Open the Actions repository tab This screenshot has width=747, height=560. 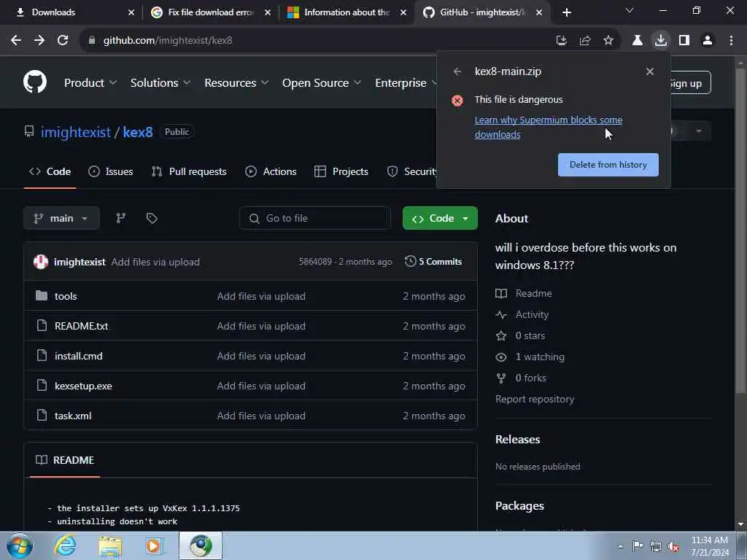tap(271, 171)
